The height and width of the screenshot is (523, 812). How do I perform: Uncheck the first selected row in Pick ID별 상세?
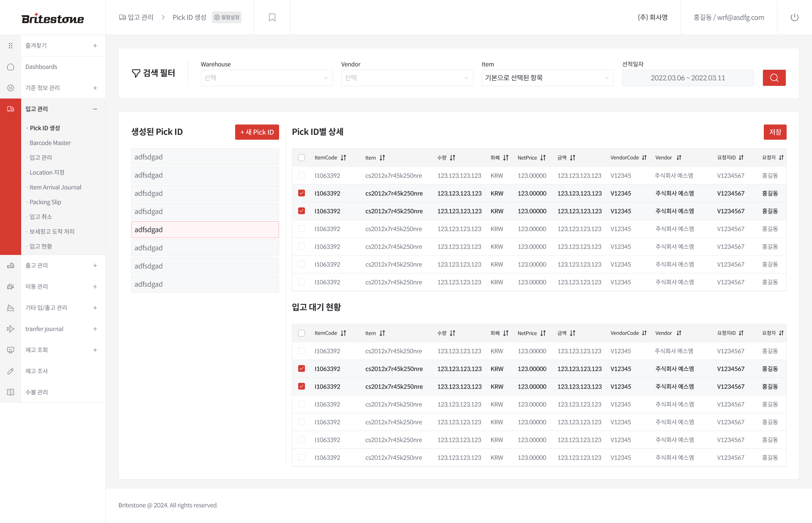[x=302, y=193]
